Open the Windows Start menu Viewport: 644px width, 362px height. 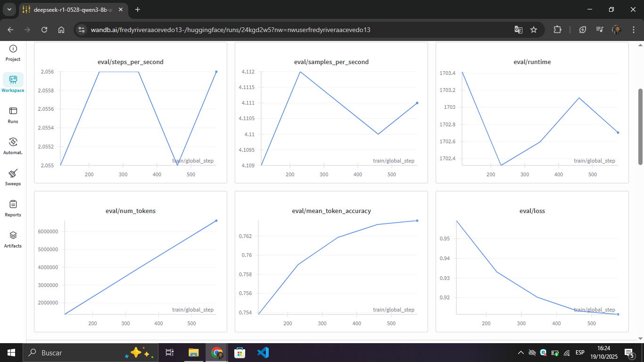(10, 352)
